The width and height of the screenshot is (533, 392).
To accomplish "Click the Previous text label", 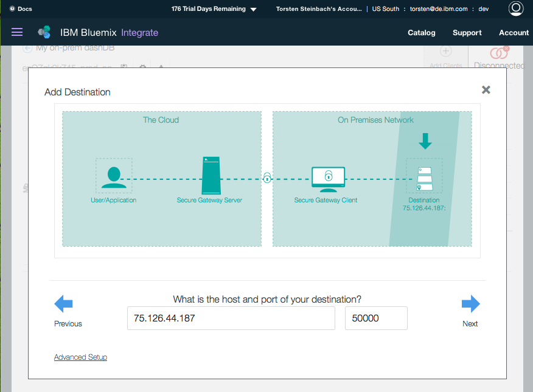I will click(x=68, y=324).
